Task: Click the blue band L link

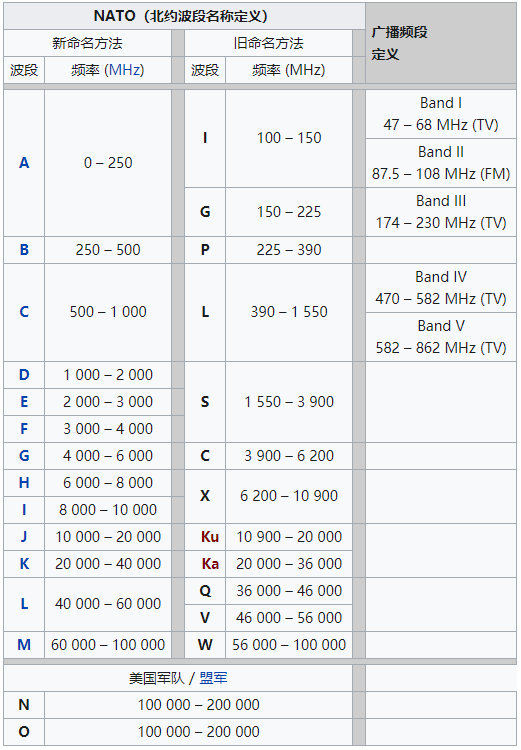Action: pyautogui.click(x=24, y=604)
